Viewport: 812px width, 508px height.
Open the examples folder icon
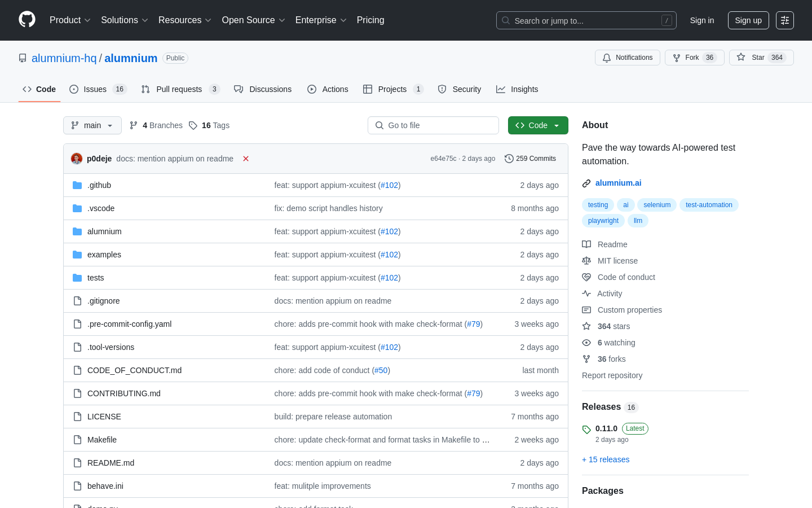(x=77, y=255)
